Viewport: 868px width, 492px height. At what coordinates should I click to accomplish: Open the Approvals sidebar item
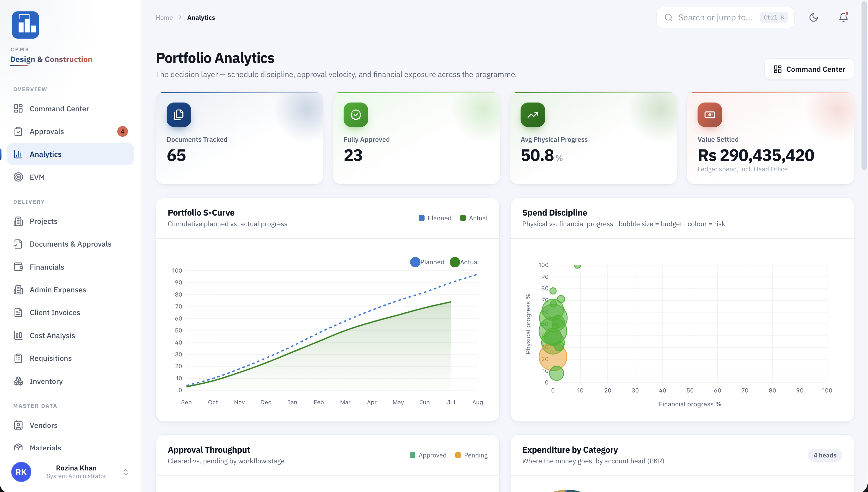pos(70,131)
